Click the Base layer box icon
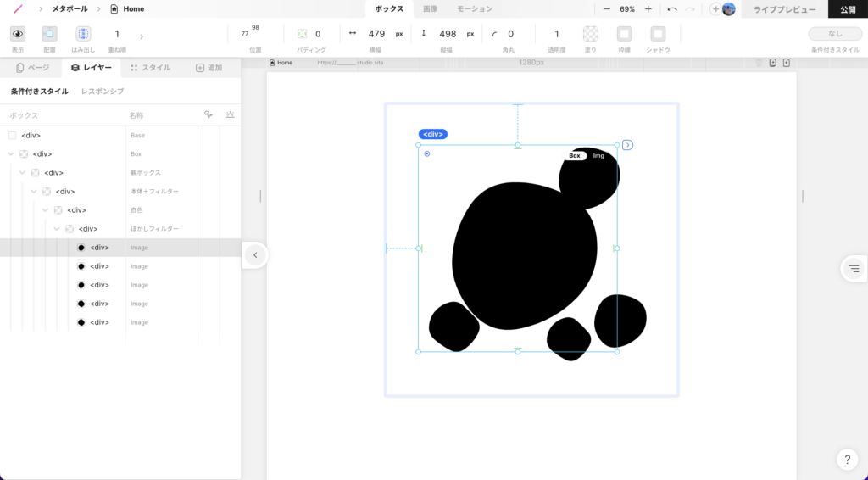This screenshot has height=480, width=868. 12,135
